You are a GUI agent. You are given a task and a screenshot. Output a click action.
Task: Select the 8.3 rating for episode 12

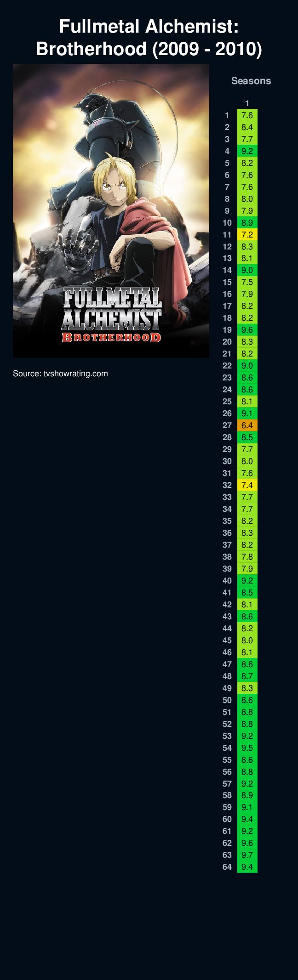[247, 247]
